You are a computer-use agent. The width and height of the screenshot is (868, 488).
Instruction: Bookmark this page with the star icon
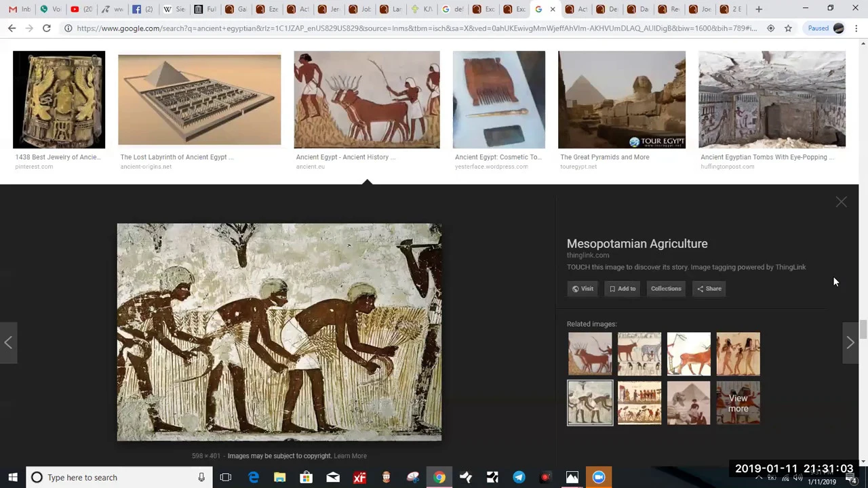[x=788, y=28]
